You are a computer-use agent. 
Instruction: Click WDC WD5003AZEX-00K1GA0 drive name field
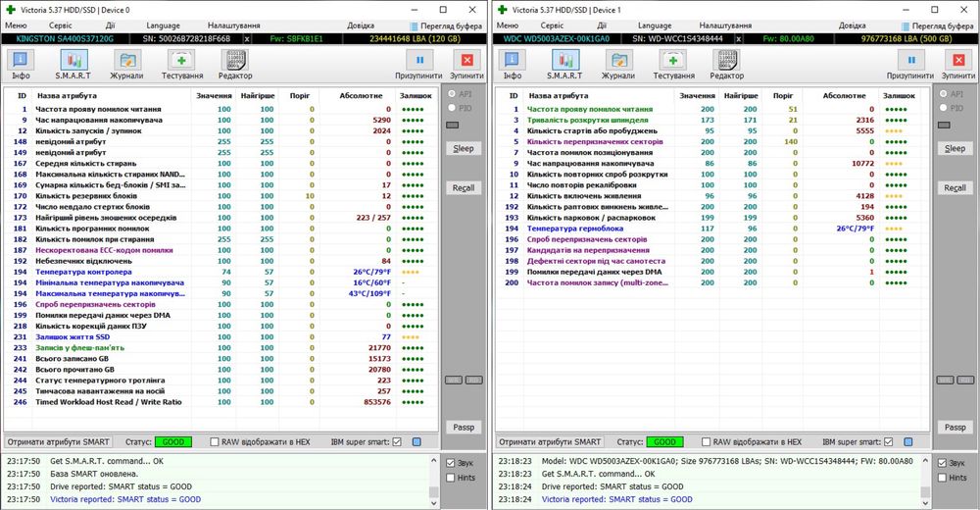click(557, 39)
